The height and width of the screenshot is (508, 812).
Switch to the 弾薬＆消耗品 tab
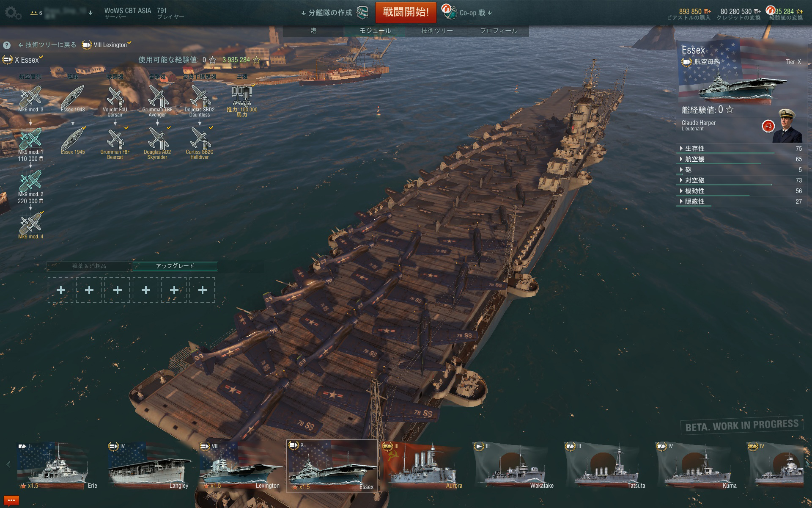89,266
